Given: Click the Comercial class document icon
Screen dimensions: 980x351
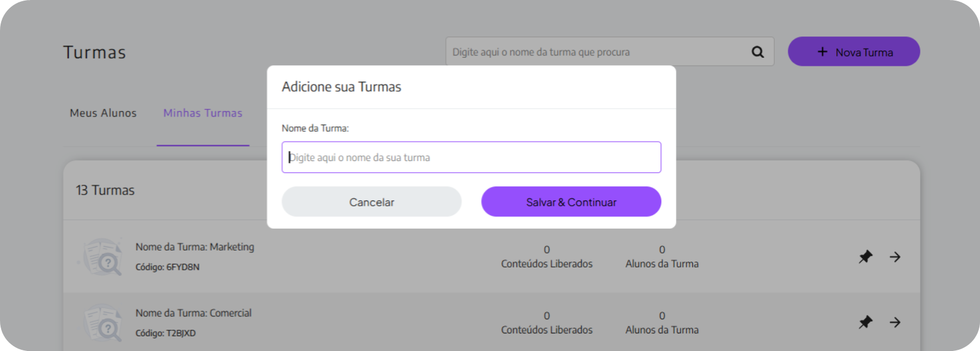Looking at the screenshot, I should tap(102, 322).
